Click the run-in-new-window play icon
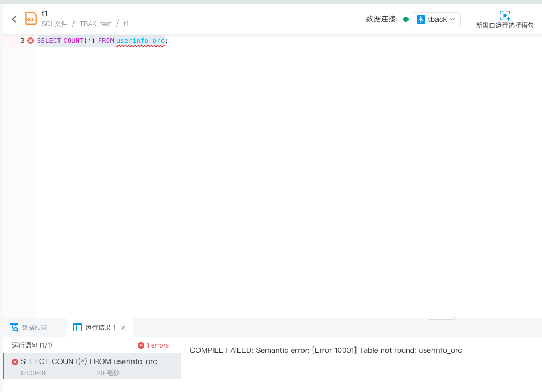 pyautogui.click(x=504, y=16)
